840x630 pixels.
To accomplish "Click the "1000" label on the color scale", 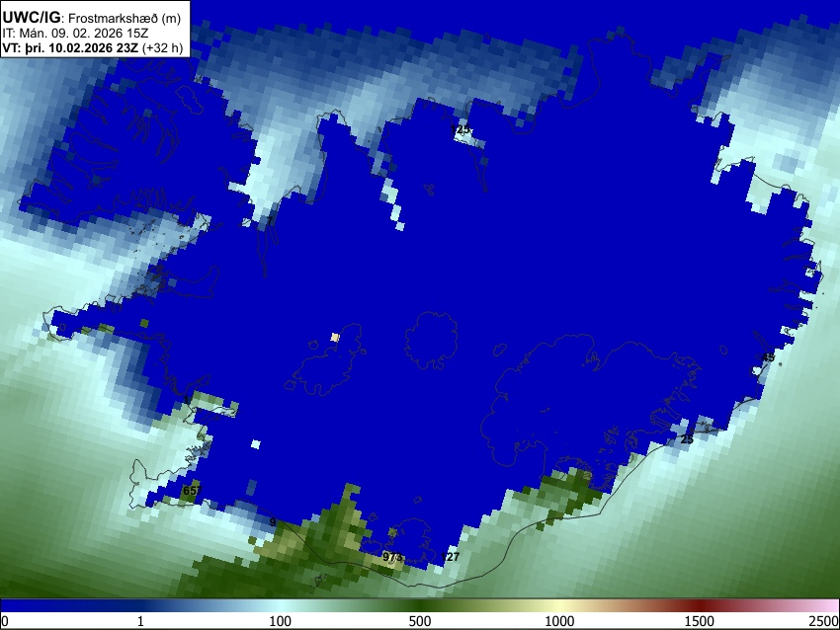I will pos(559,621).
